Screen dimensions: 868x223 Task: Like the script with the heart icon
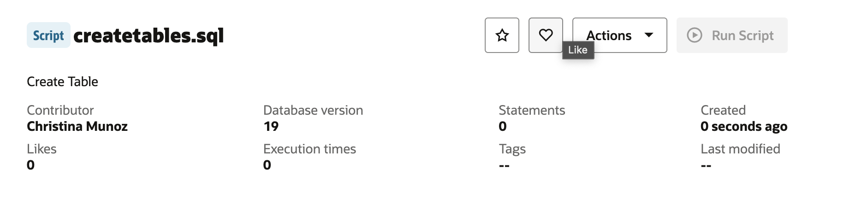pos(546,35)
